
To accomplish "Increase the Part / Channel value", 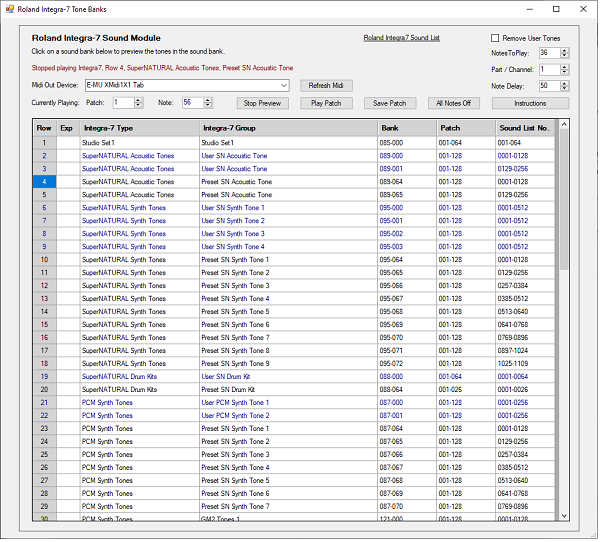I will (564, 67).
